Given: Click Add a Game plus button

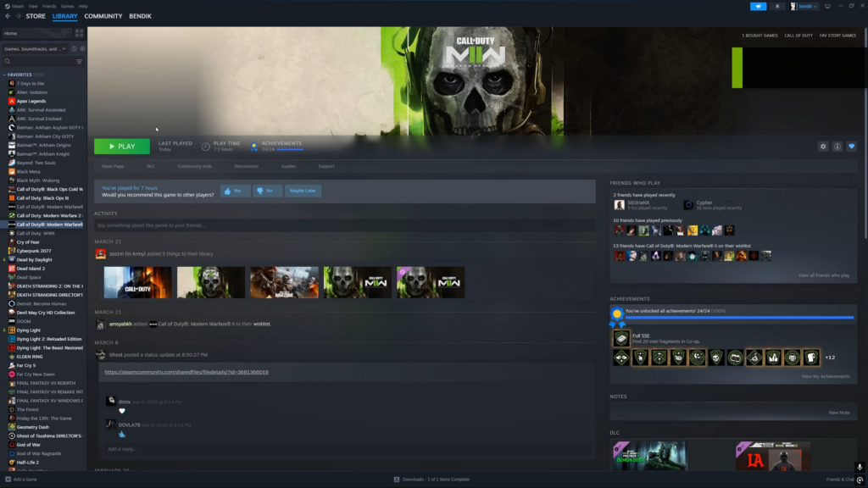Looking at the screenshot, I should pyautogui.click(x=21, y=480).
